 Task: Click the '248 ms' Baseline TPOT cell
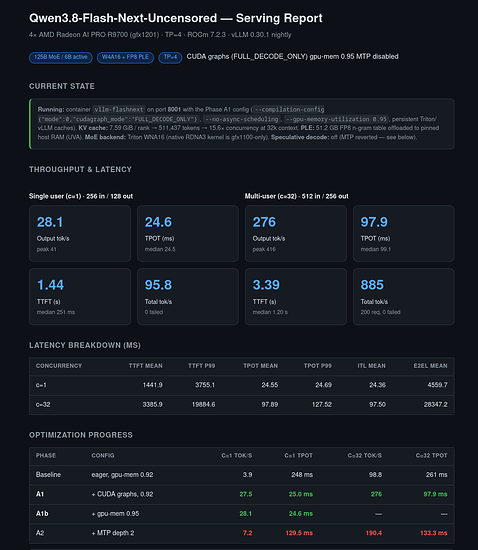[x=302, y=475]
